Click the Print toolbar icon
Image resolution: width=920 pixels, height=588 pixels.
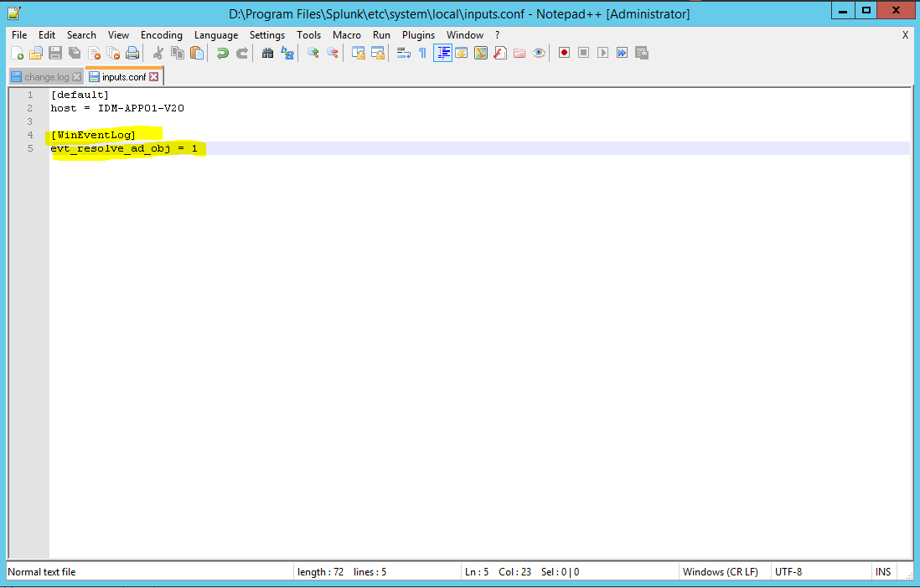coord(132,54)
